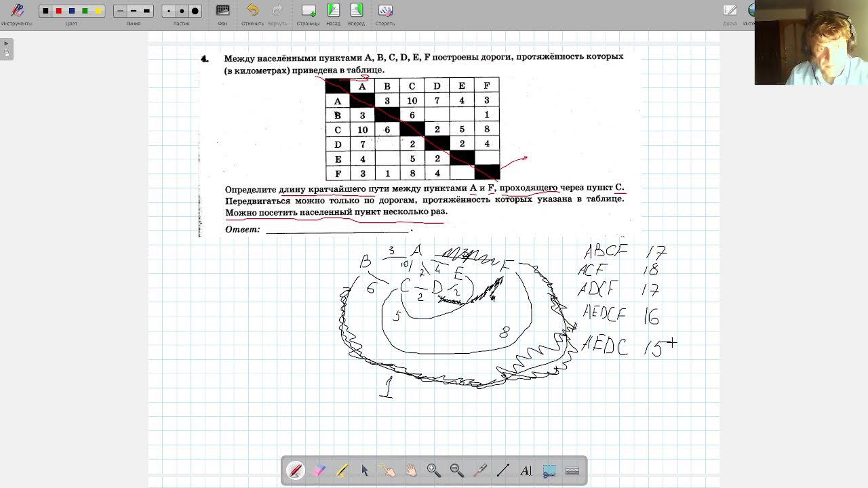The height and width of the screenshot is (488, 868).
Task: Click the Zoom in magnifier
Action: (x=434, y=470)
